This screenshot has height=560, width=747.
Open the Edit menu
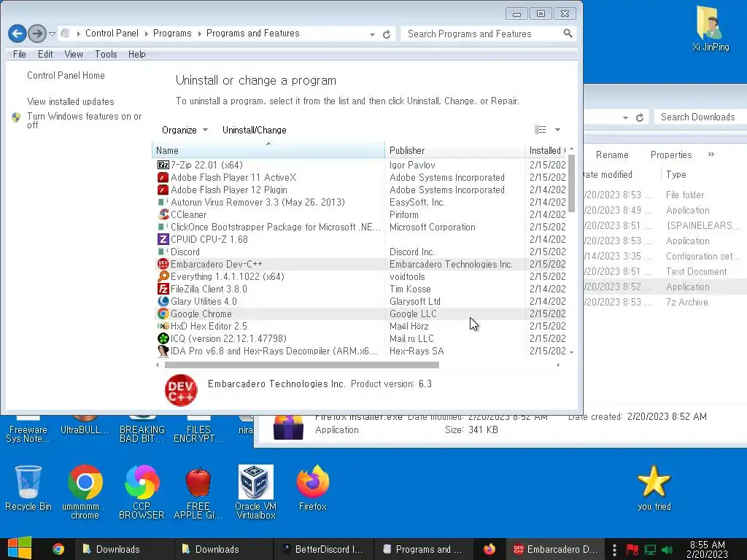45,54
